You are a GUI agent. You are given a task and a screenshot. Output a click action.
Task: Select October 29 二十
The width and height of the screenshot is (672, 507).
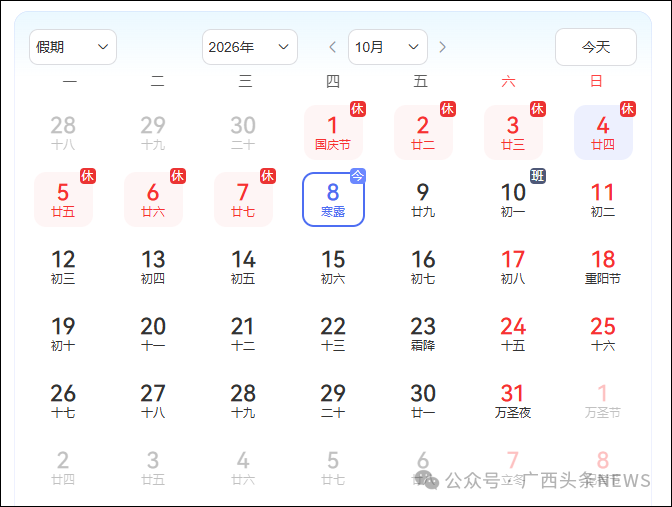[333, 400]
